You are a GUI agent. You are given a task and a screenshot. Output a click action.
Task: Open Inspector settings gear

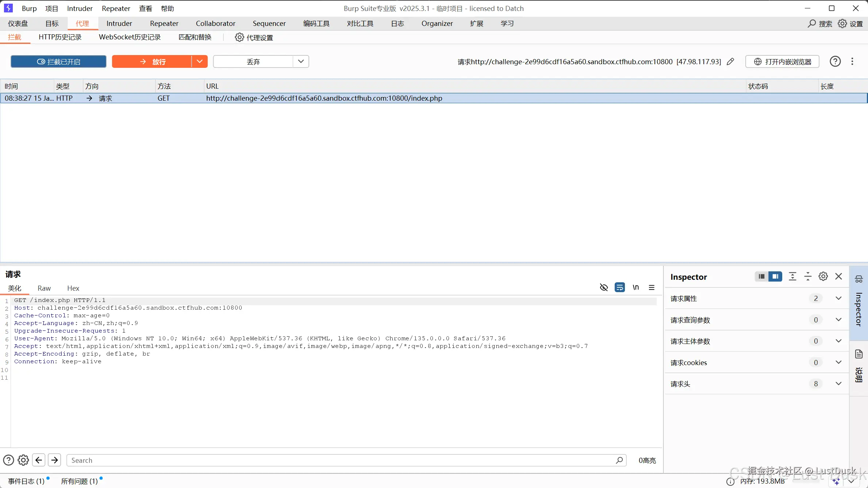(x=823, y=276)
